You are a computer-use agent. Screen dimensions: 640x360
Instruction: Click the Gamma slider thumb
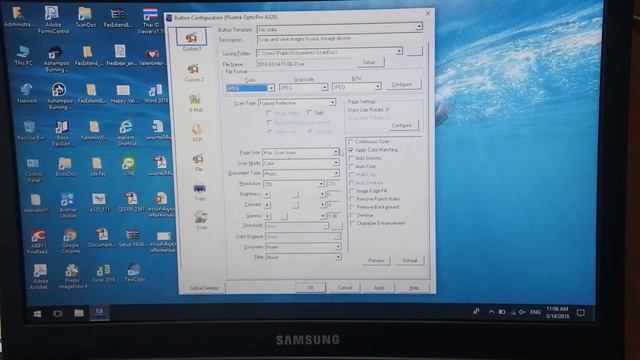click(285, 216)
